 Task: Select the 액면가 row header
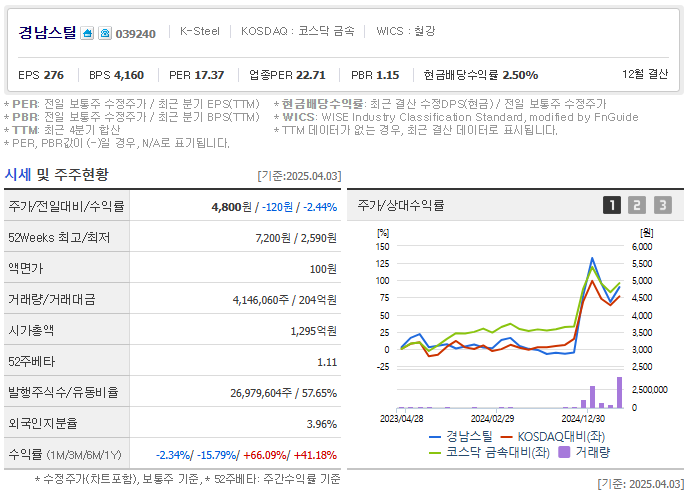(66, 268)
